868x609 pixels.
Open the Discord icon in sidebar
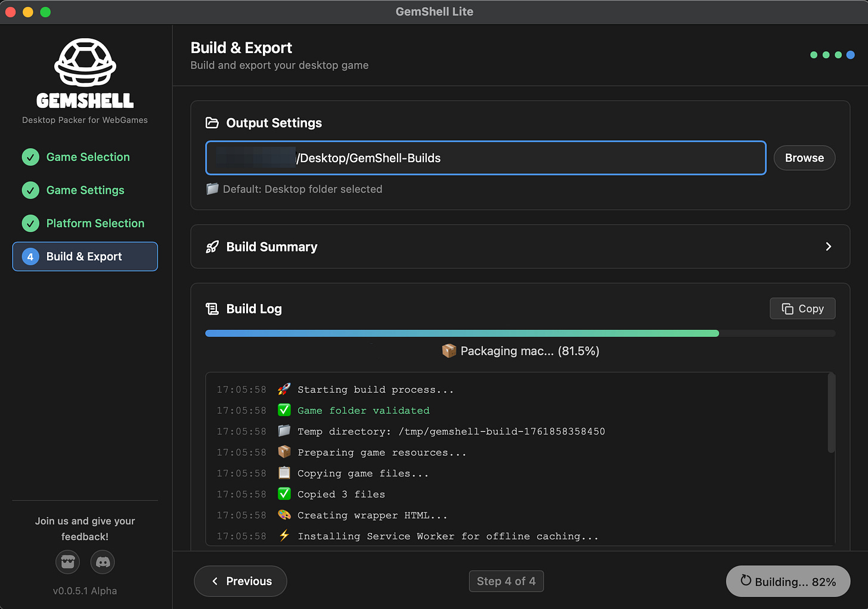[103, 562]
